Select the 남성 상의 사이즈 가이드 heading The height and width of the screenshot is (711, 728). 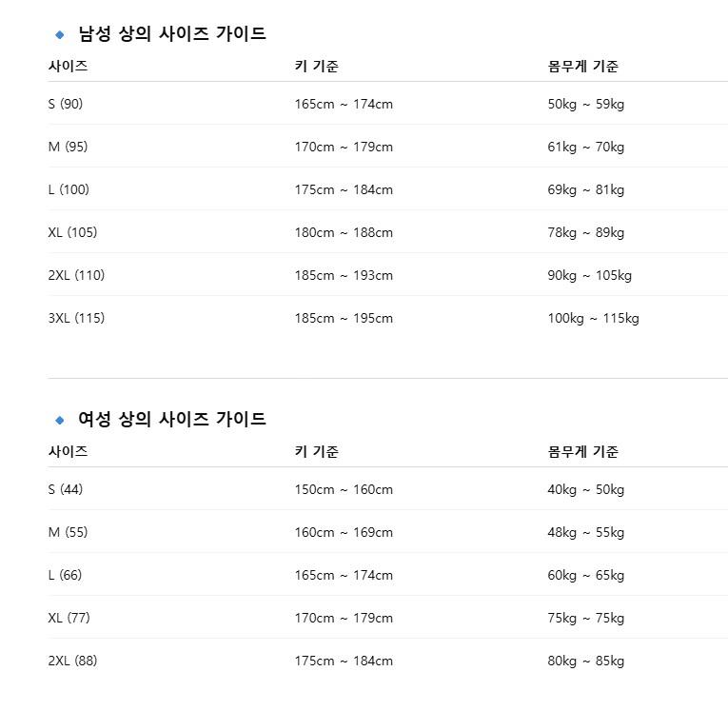[171, 34]
